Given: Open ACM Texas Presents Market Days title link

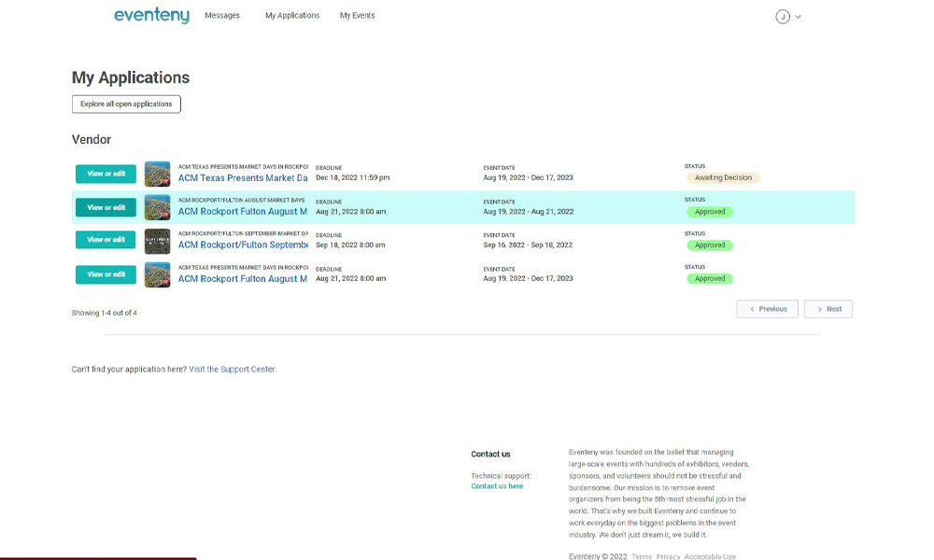Looking at the screenshot, I should point(243,178).
